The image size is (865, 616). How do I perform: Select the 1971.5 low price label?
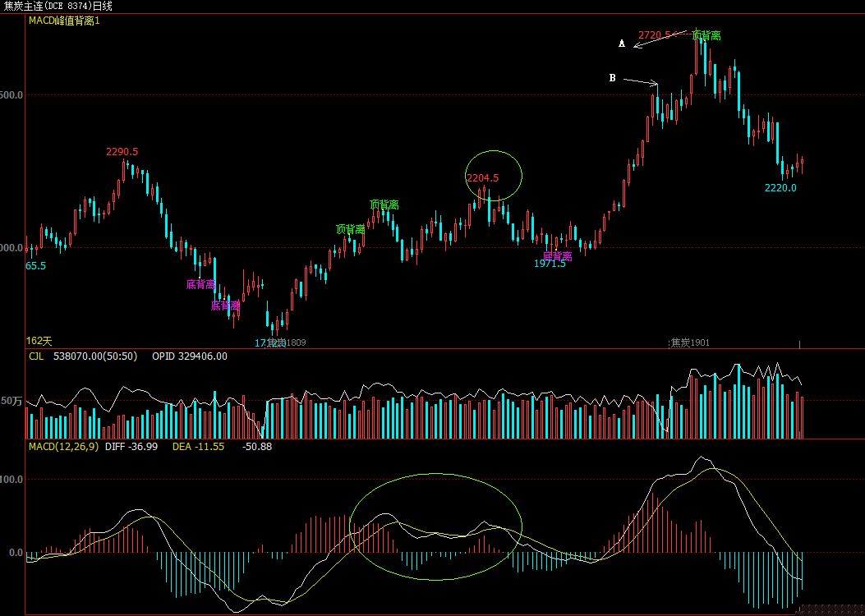pyautogui.click(x=550, y=264)
